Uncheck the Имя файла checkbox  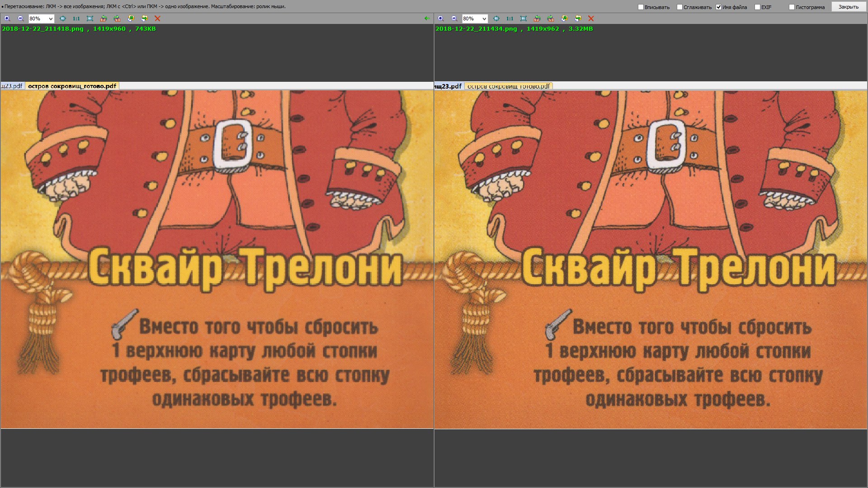coord(719,7)
